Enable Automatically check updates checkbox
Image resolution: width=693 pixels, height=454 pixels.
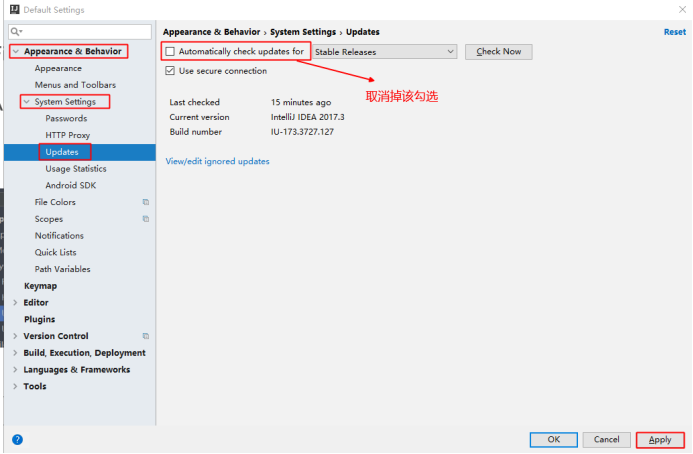(170, 52)
